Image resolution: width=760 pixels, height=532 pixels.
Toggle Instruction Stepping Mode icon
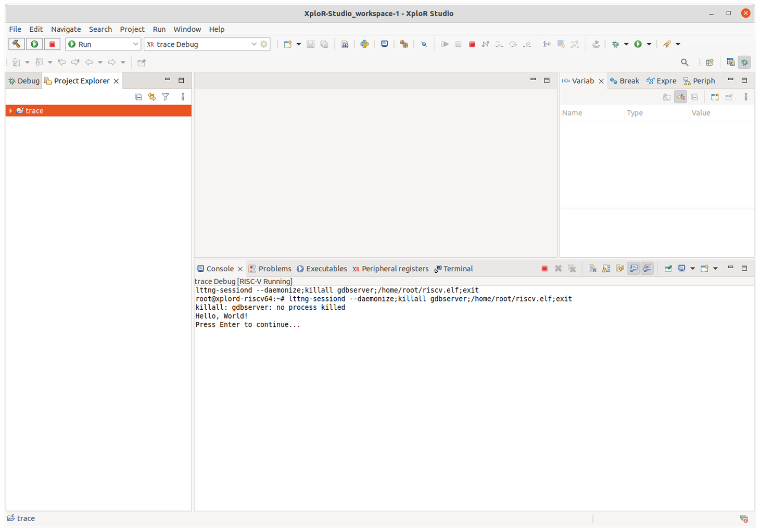click(547, 44)
